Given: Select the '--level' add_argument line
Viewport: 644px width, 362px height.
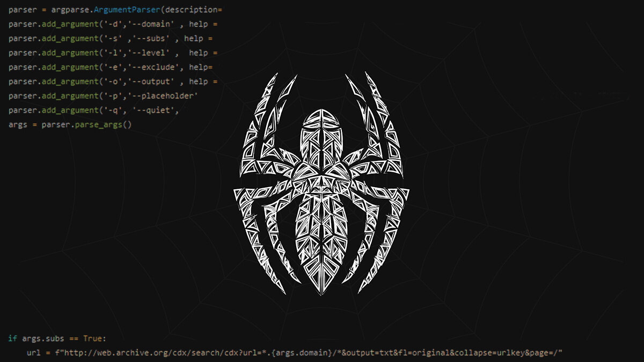Looking at the screenshot, I should (113, 53).
